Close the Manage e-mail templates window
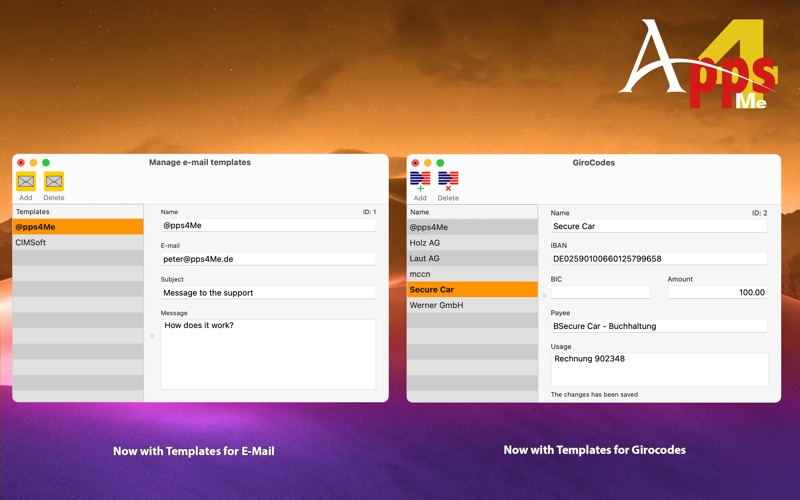 tap(21, 163)
